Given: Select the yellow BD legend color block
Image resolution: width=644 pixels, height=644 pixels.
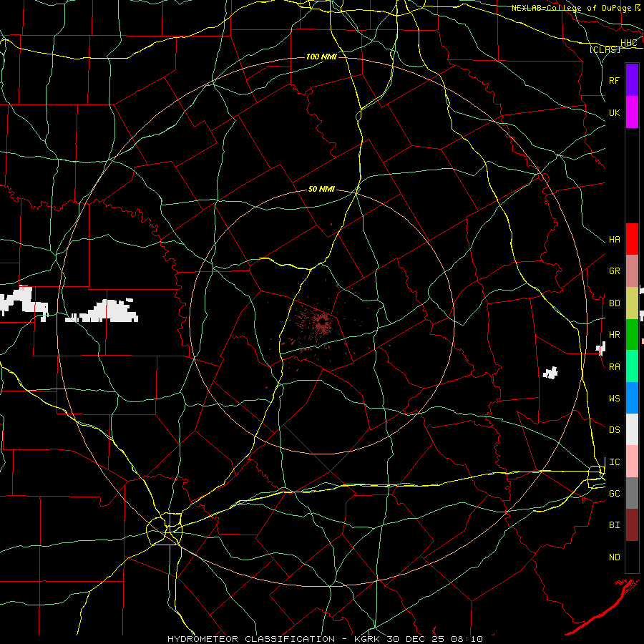Looking at the screenshot, I should (632, 303).
